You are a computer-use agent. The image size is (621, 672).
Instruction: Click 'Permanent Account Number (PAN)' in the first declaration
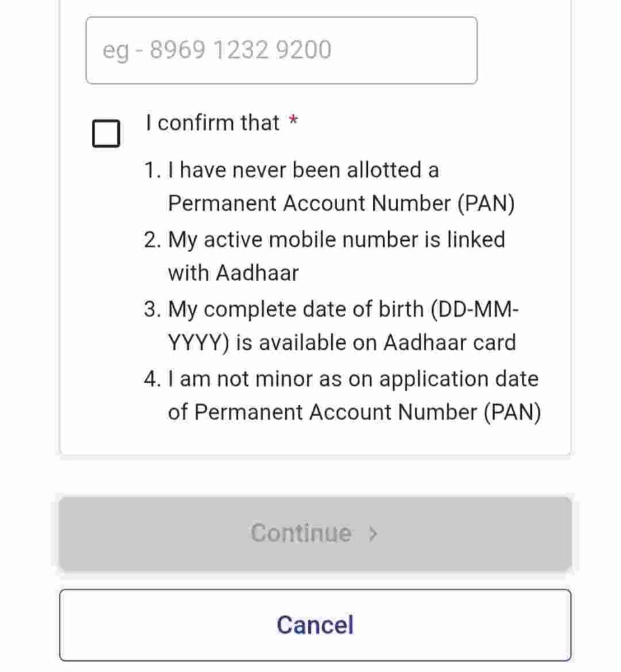[342, 203]
